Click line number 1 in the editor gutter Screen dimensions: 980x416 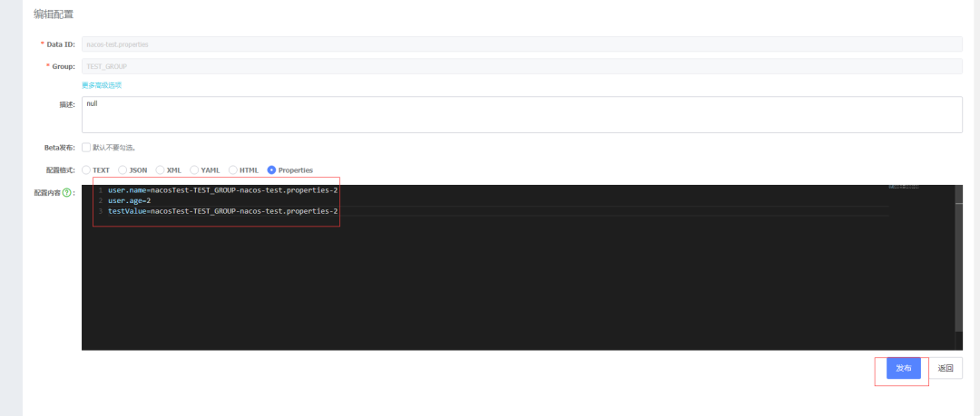click(x=100, y=190)
